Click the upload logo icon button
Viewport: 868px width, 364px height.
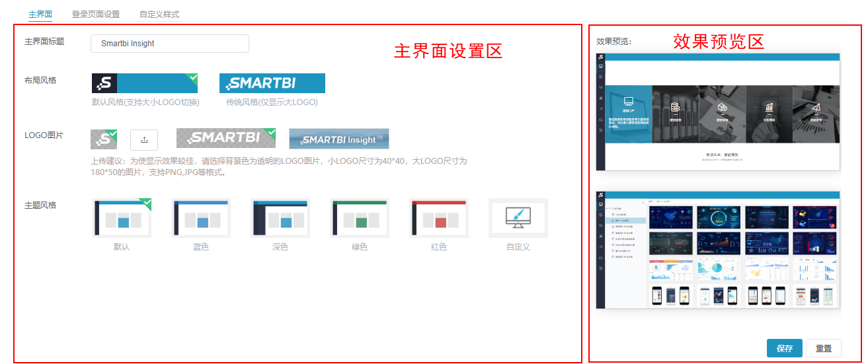tap(144, 139)
